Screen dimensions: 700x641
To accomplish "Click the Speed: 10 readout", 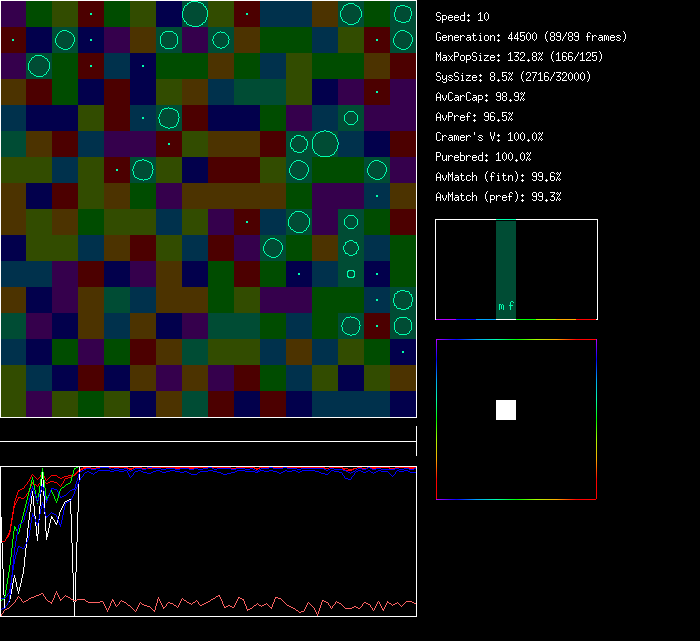I will tap(463, 17).
